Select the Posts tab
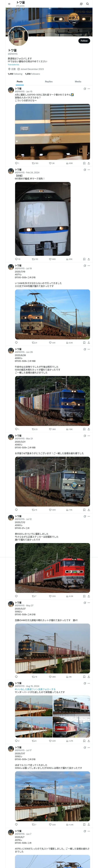The image size is (98, 868). pos(20,82)
